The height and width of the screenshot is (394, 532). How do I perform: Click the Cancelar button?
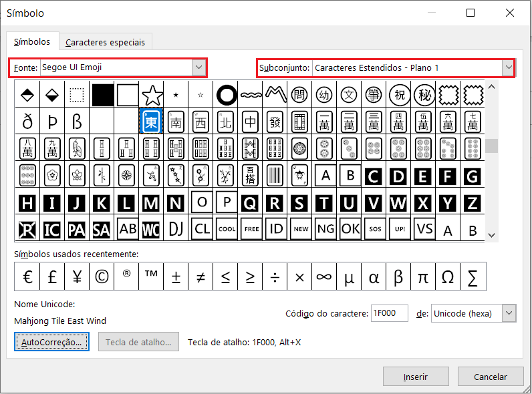(x=491, y=377)
